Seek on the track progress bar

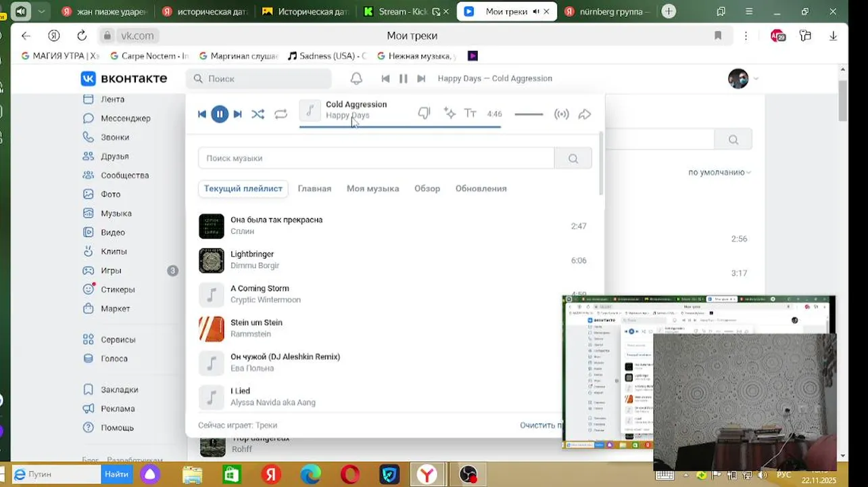click(x=400, y=126)
